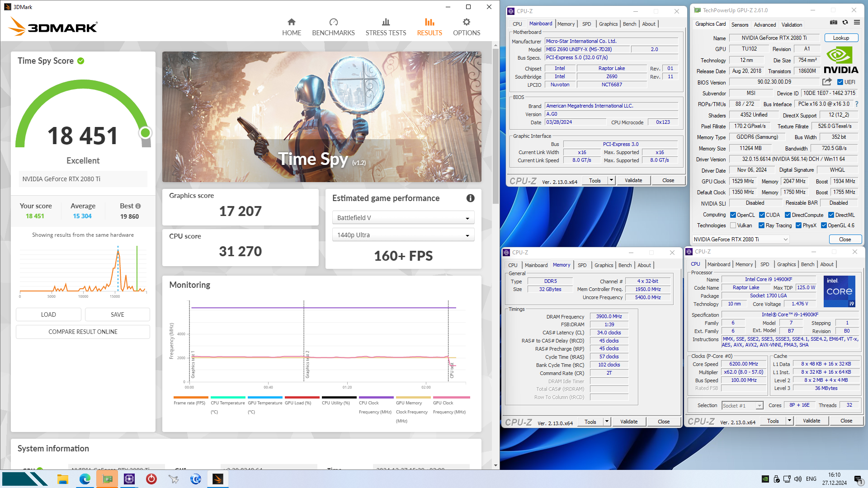Screen dimensions: 868x488
Task: Switch to Sensors tab in GPU-Z
Action: pos(740,25)
